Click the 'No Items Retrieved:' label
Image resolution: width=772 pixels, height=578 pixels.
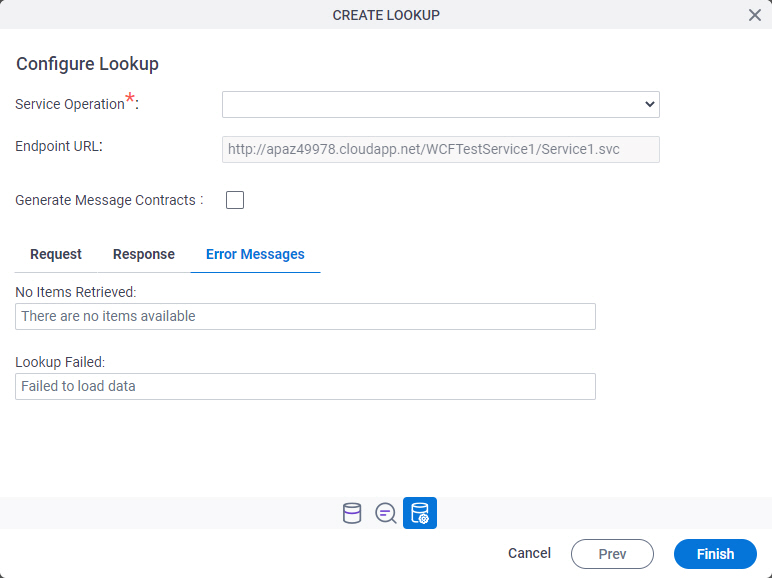[75, 292]
